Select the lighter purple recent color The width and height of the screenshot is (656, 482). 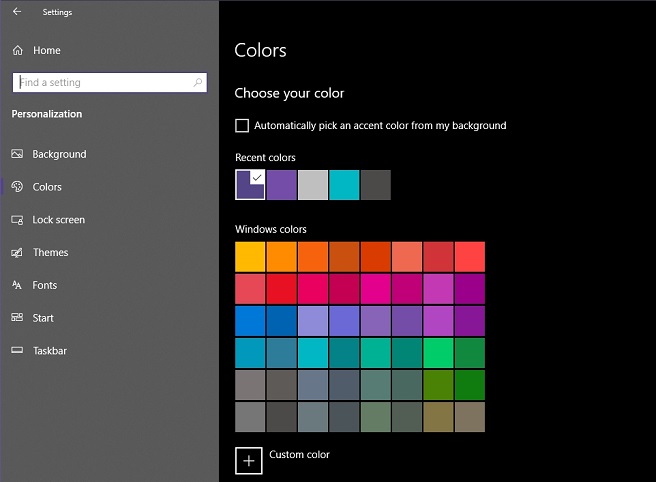282,185
